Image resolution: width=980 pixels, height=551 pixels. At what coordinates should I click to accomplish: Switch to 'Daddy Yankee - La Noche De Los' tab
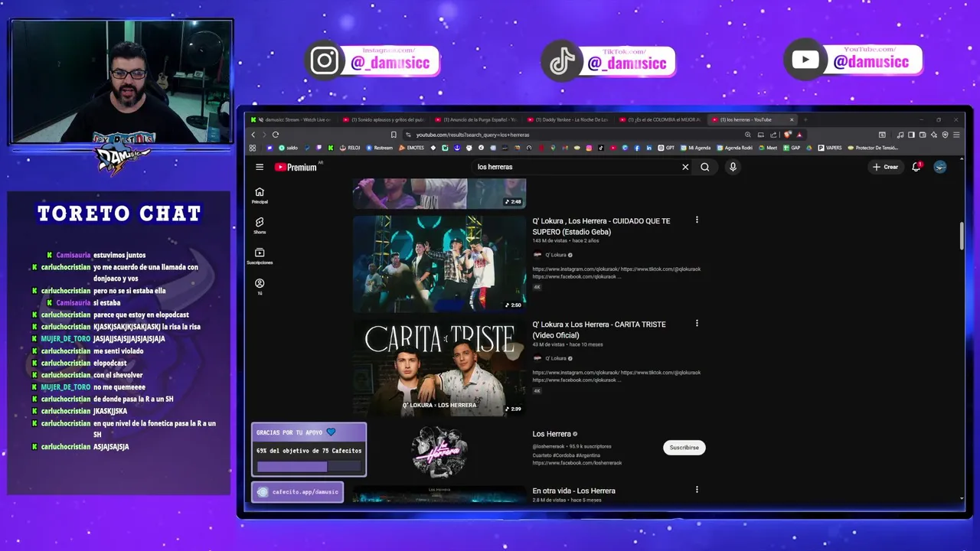[x=567, y=119]
